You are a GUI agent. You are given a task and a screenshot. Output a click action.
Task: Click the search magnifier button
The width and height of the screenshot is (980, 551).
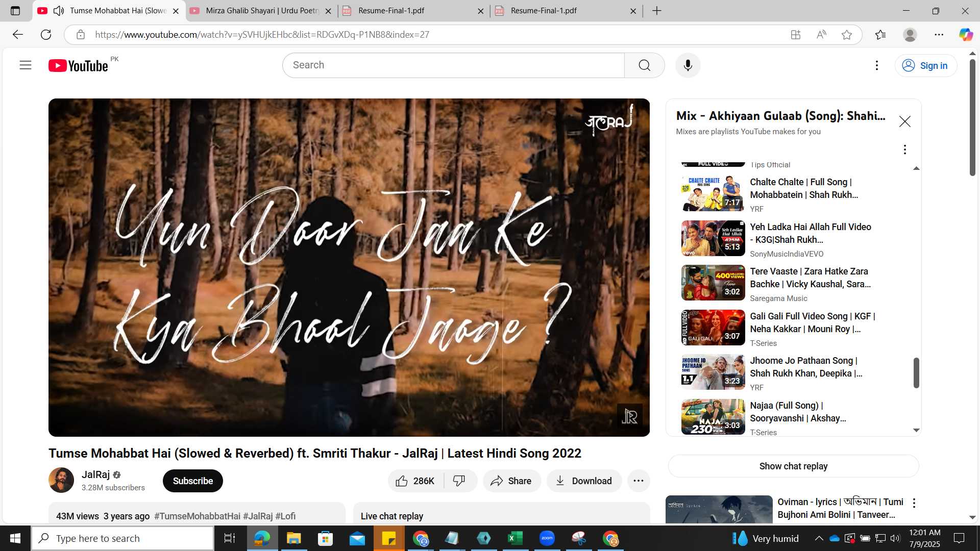644,65
